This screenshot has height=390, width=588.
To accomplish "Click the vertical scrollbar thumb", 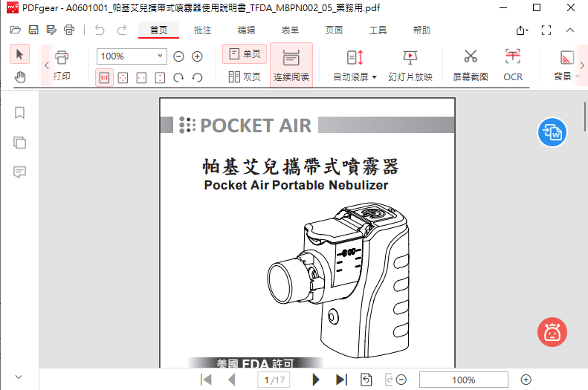I will tap(585, 116).
